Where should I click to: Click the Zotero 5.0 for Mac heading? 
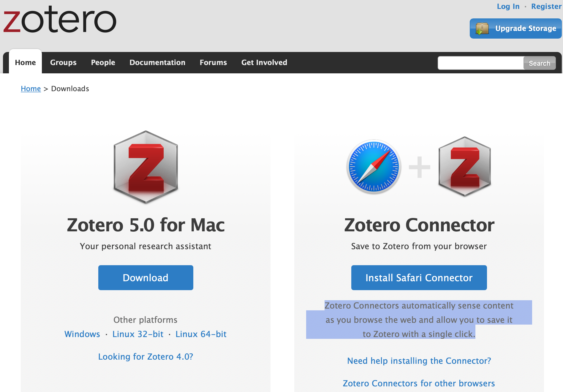[146, 225]
